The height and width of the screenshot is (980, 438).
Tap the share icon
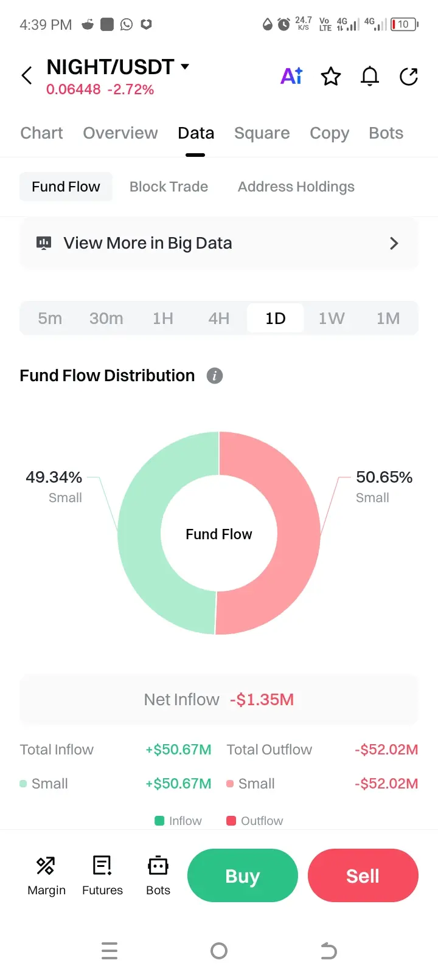409,77
